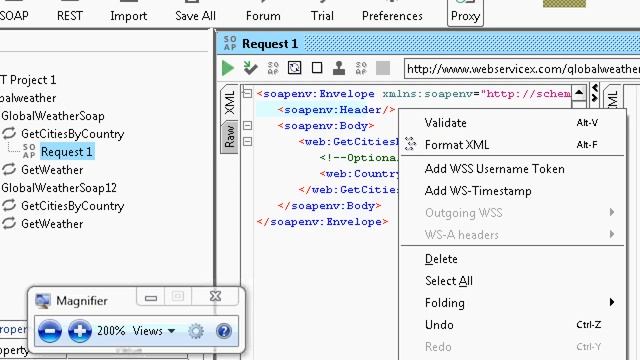Viewport: 640px width, 360px height.
Task: Toggle the Proxy toolbar button
Action: pos(465,13)
